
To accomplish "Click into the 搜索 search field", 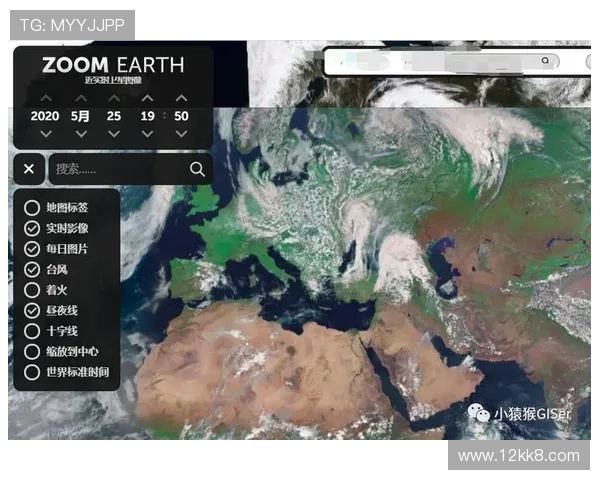I will [x=115, y=169].
